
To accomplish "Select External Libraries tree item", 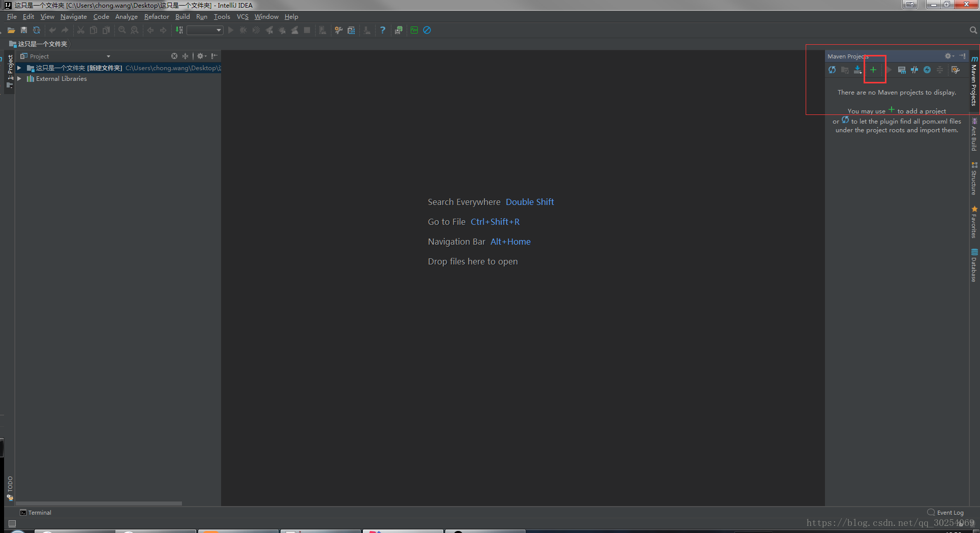I will pyautogui.click(x=57, y=79).
